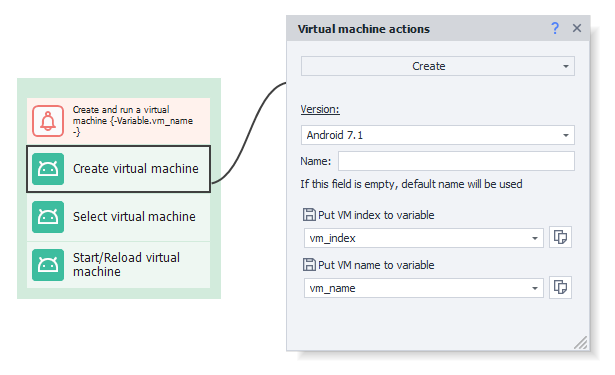
Task: Click the copy icon next to vm_index
Action: pos(560,237)
